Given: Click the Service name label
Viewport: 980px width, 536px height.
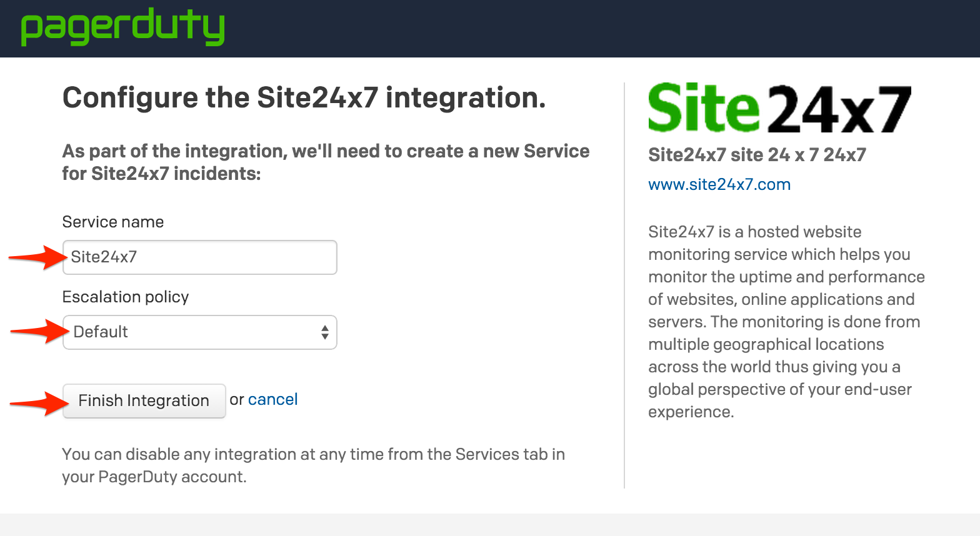Looking at the screenshot, I should tap(113, 222).
